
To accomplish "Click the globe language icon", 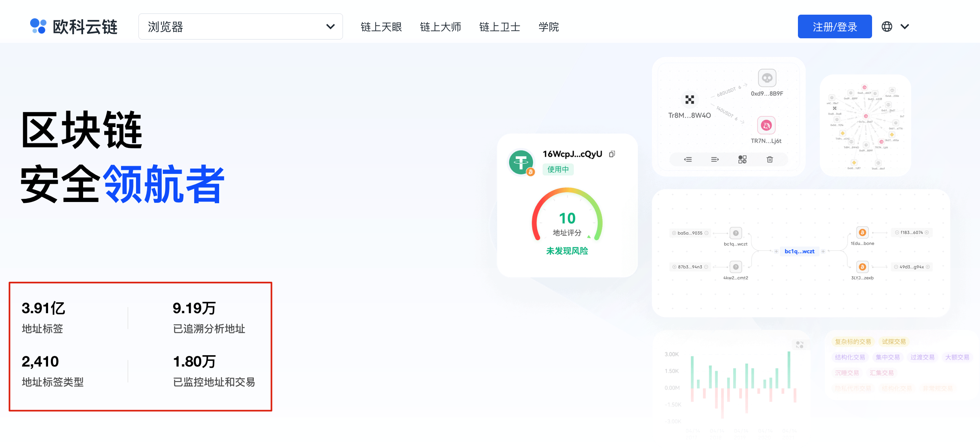I will pyautogui.click(x=887, y=26).
